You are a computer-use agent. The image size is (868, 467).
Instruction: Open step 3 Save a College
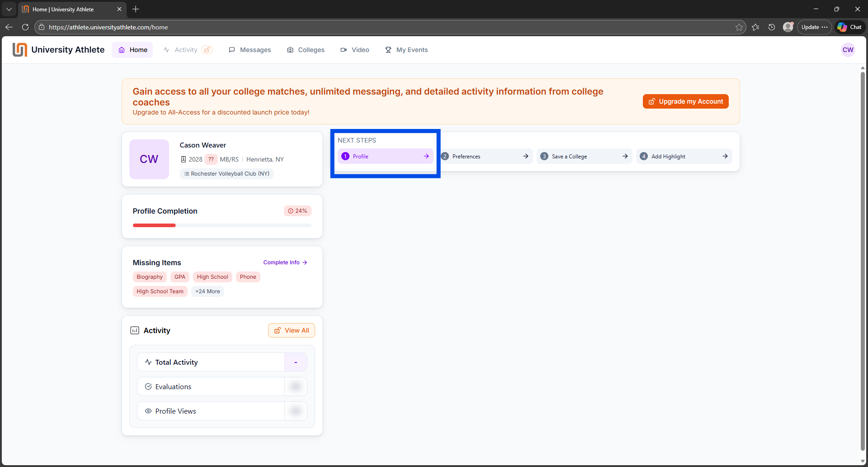585,156
